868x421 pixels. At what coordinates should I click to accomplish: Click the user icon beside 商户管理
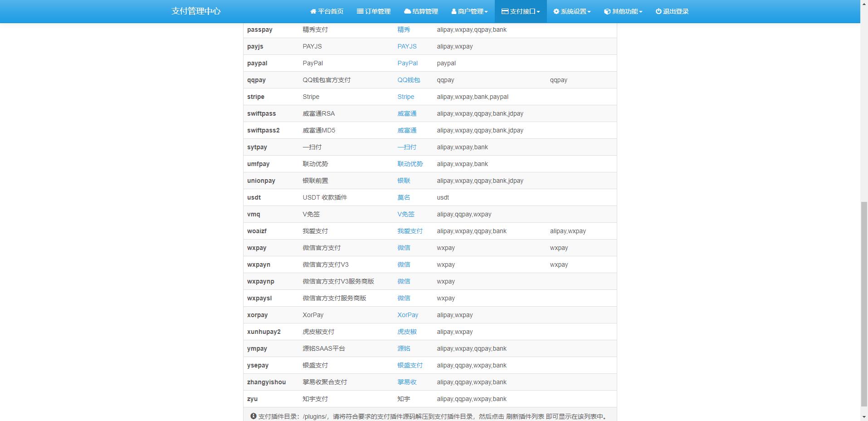click(454, 11)
